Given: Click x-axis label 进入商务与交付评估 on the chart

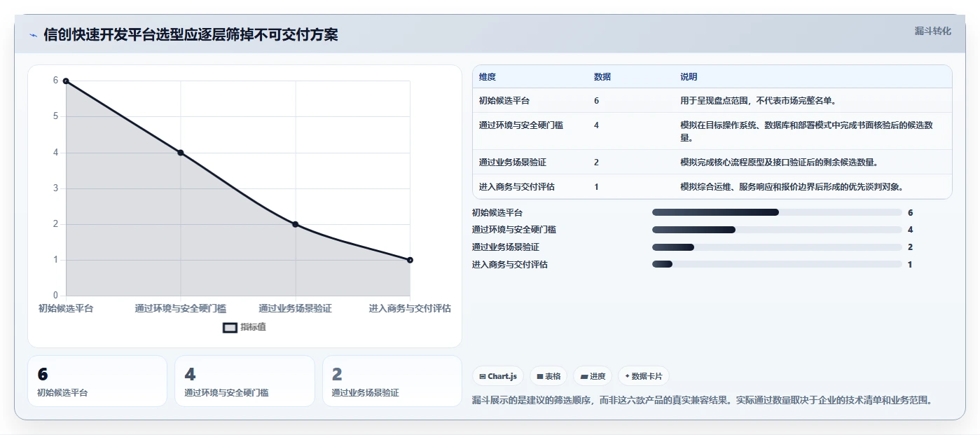Looking at the screenshot, I should coord(410,308).
